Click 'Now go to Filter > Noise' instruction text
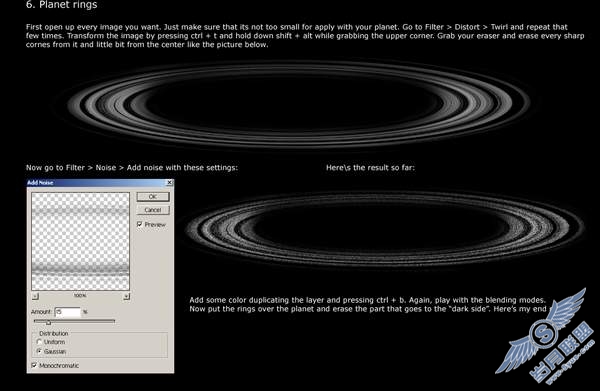The image size is (600, 391). point(132,168)
